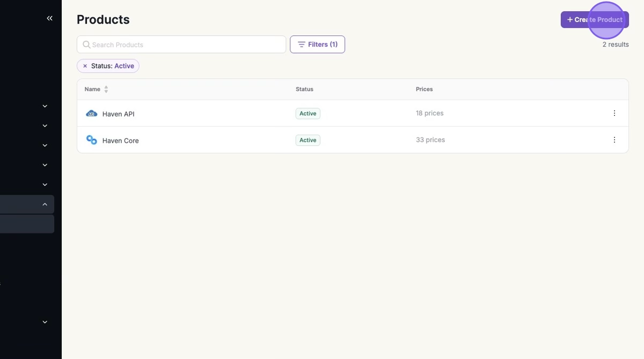Open the Haven API product row
Screen dimensions: 644x359
click(x=119, y=114)
